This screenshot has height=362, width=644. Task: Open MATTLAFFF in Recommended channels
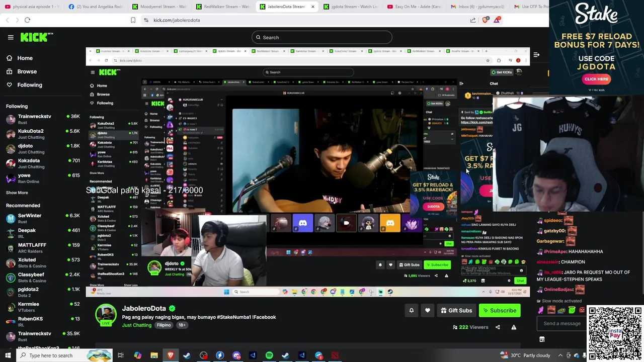43,248
